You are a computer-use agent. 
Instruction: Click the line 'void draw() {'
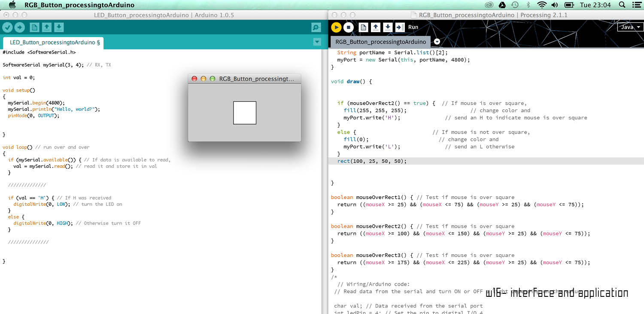[351, 81]
